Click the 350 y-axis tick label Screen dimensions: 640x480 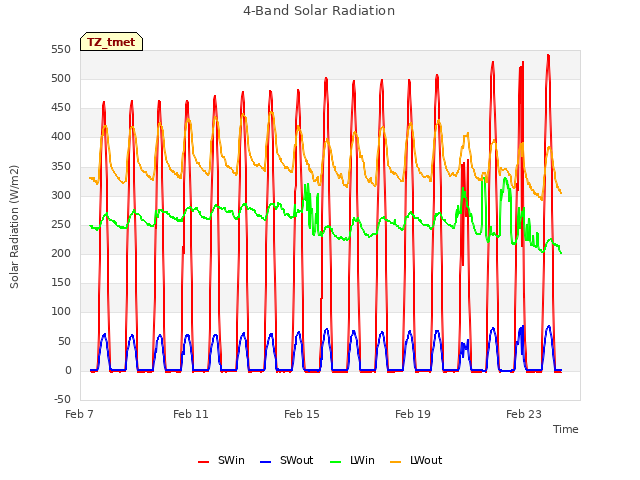point(61,167)
